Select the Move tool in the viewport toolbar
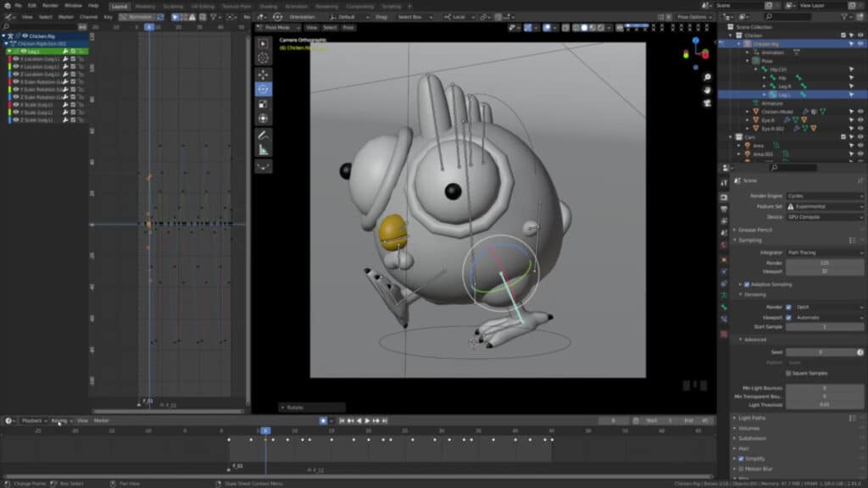Viewport: 868px width, 488px height. click(264, 75)
